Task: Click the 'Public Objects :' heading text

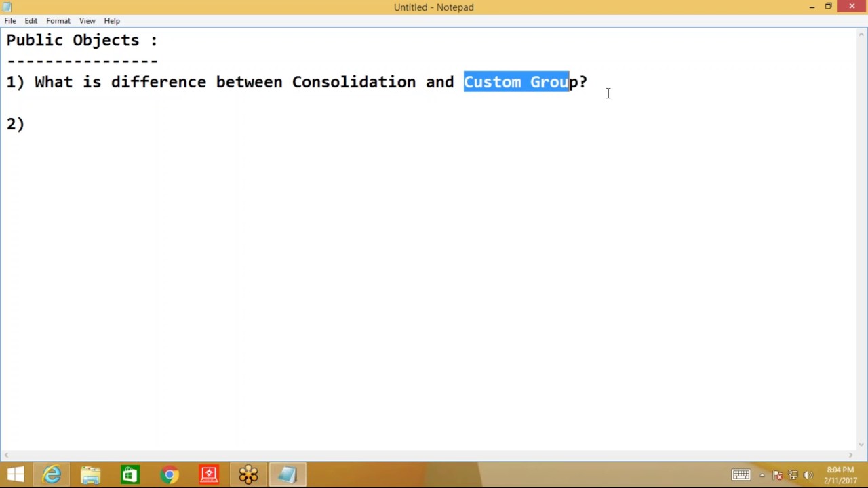Action: pyautogui.click(x=82, y=41)
